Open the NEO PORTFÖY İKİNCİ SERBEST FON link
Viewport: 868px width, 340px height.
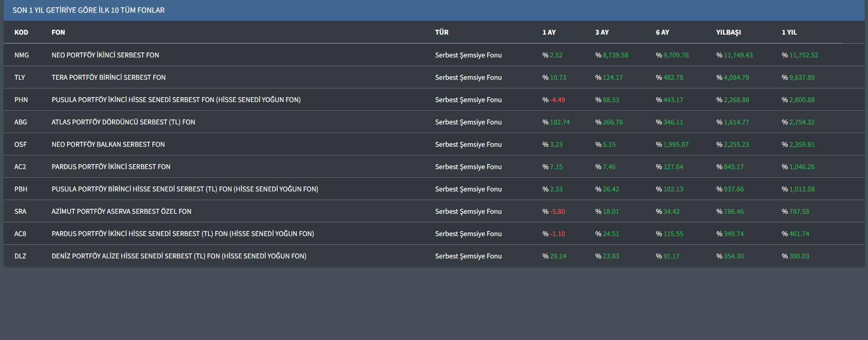[x=105, y=55]
